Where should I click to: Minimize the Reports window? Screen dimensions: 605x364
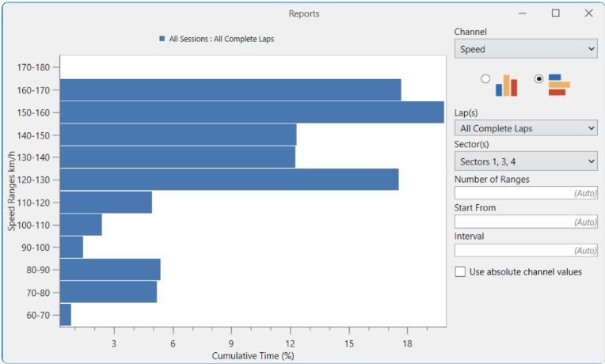click(x=523, y=13)
